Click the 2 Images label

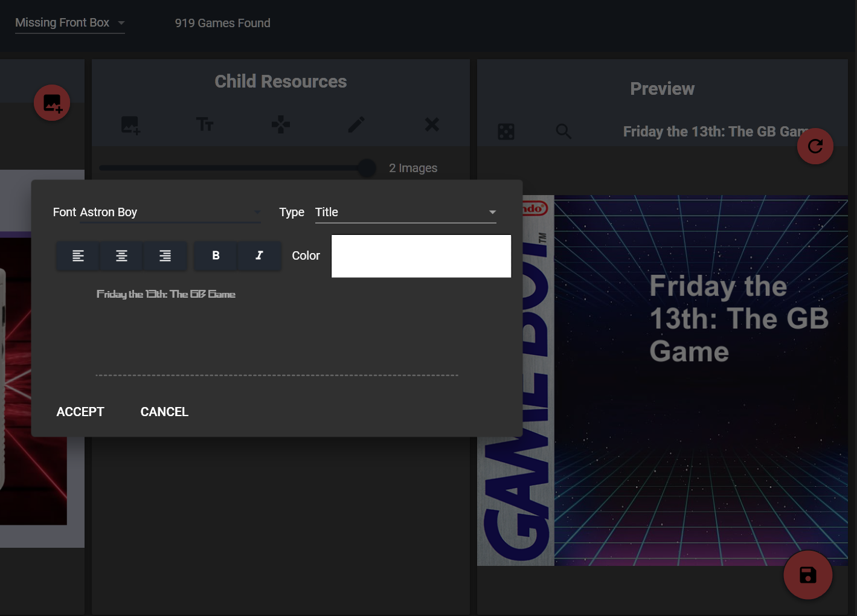coord(413,168)
